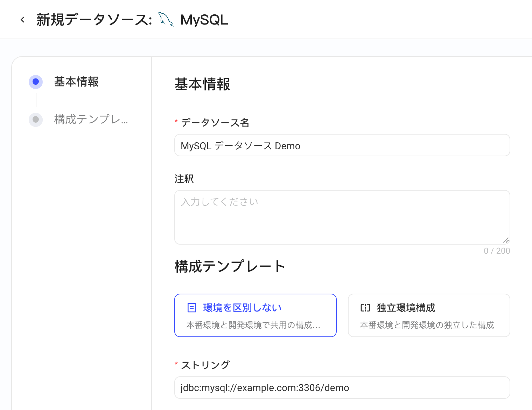Focus the ストリング JDBC URL field
The width and height of the screenshot is (532, 410).
(x=342, y=388)
